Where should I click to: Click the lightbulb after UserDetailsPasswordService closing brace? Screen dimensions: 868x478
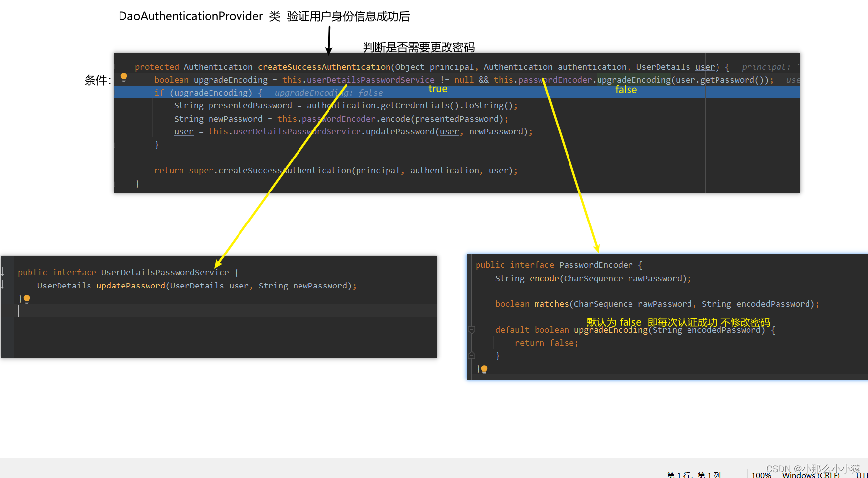point(27,299)
